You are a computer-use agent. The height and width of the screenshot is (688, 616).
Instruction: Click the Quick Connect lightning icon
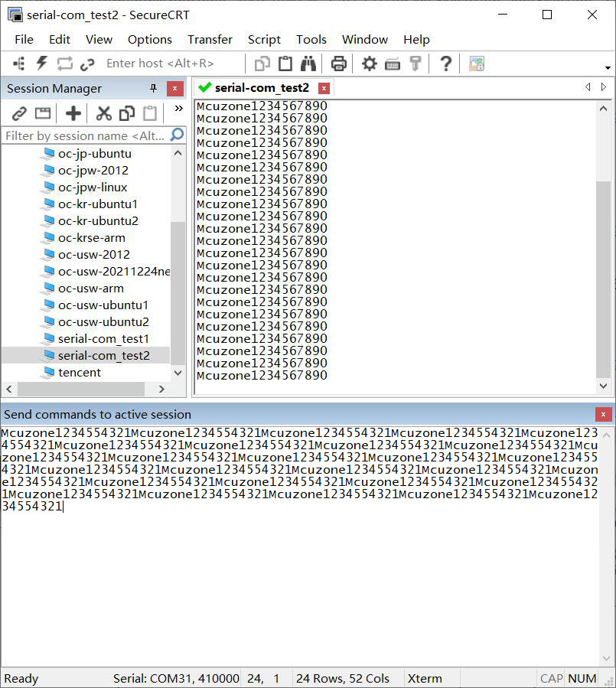tap(42, 64)
